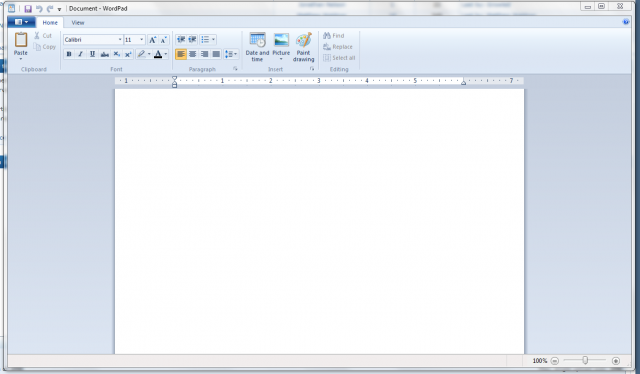Customize Quick Access Toolbar dropdown
Image resolution: width=640 pixels, height=374 pixels.
pyautogui.click(x=59, y=9)
